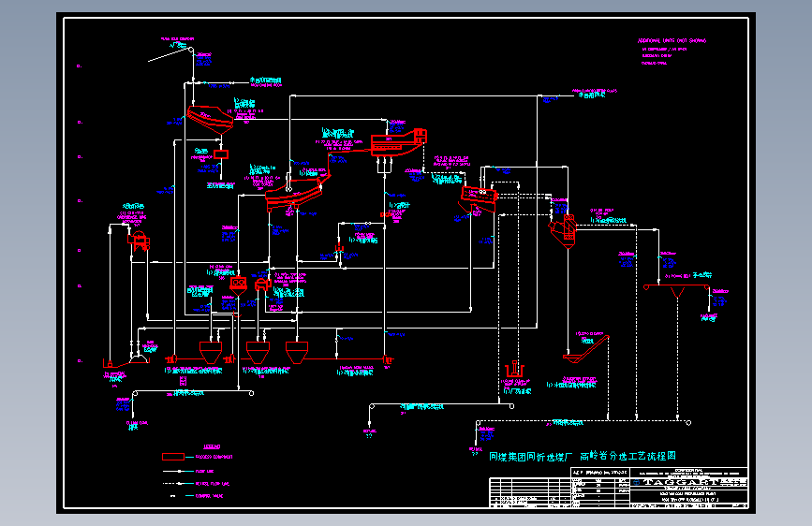The height and width of the screenshot is (526, 812).
Task: Select the conveyor head pulley circle at top
Action: point(190,50)
